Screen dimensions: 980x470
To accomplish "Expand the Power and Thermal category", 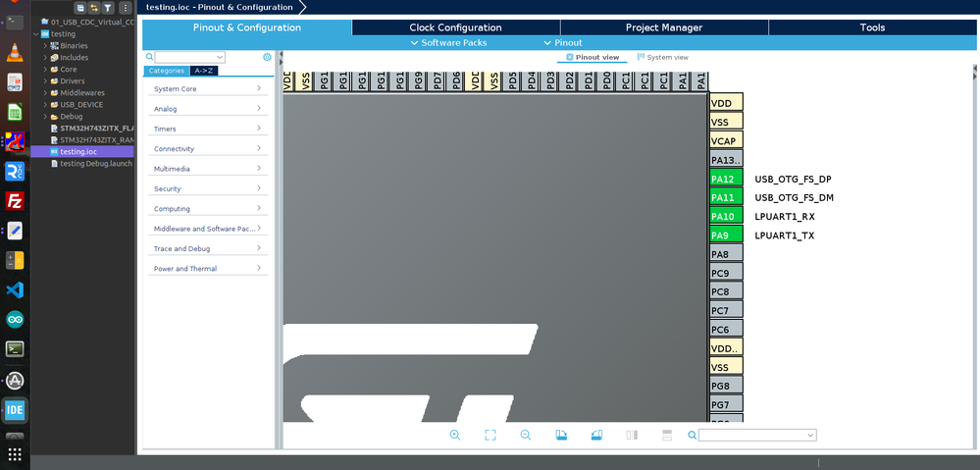I will [x=208, y=269].
